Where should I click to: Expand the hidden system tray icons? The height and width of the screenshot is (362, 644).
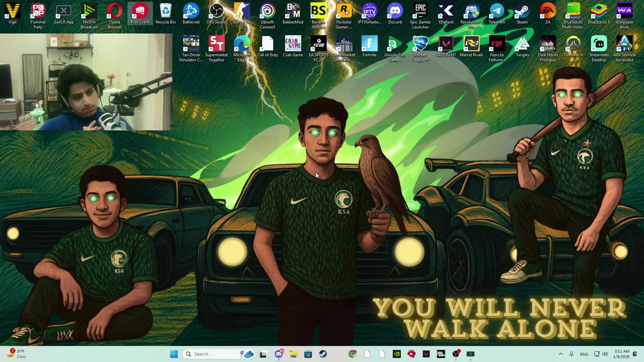click(560, 354)
